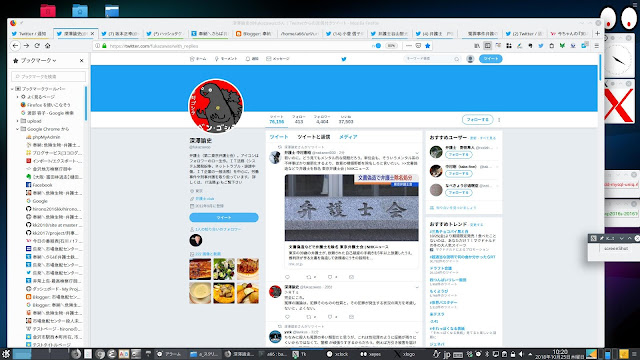Select the メディア timeline tab
This screenshot has height=360, width=640.
pos(348,137)
